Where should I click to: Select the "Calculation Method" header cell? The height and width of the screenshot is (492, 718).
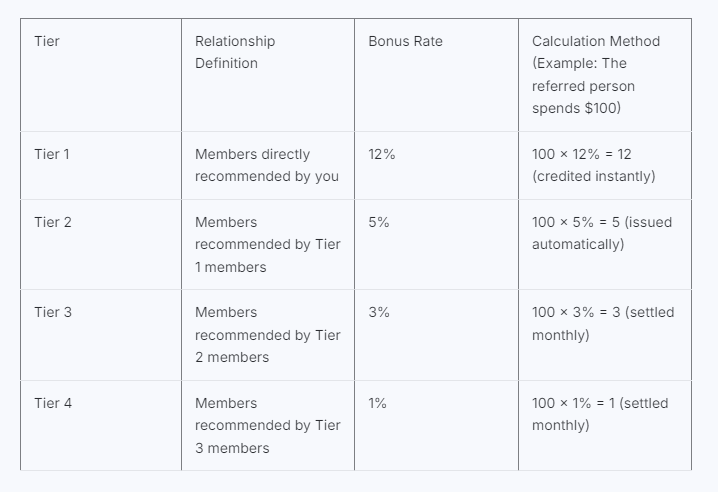coord(596,74)
